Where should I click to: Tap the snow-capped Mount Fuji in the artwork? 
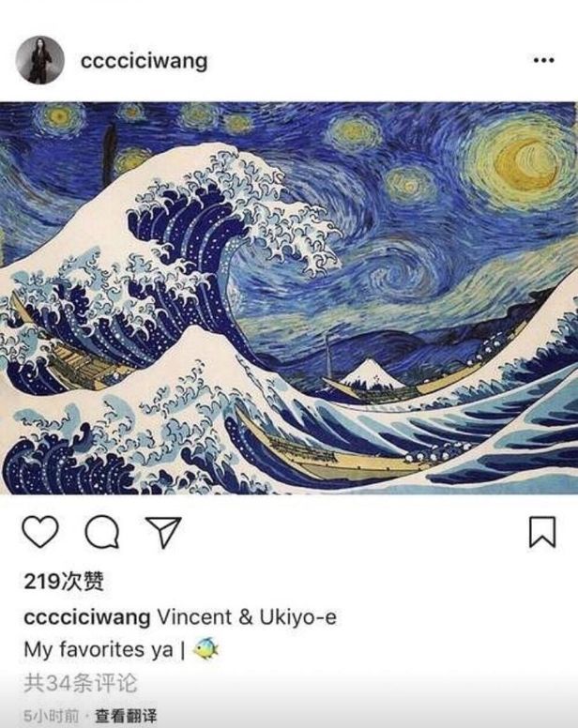(x=372, y=374)
